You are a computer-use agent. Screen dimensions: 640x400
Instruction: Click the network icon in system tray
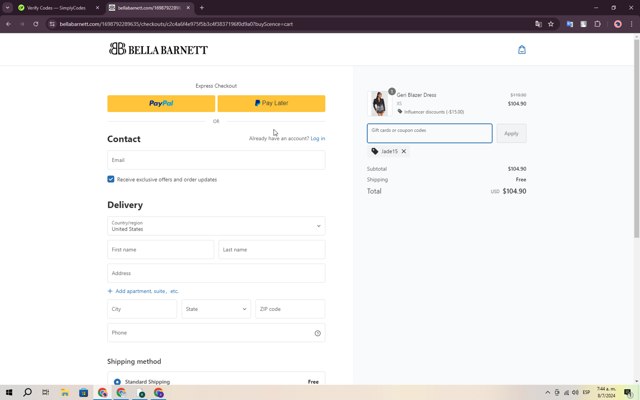coord(566,393)
